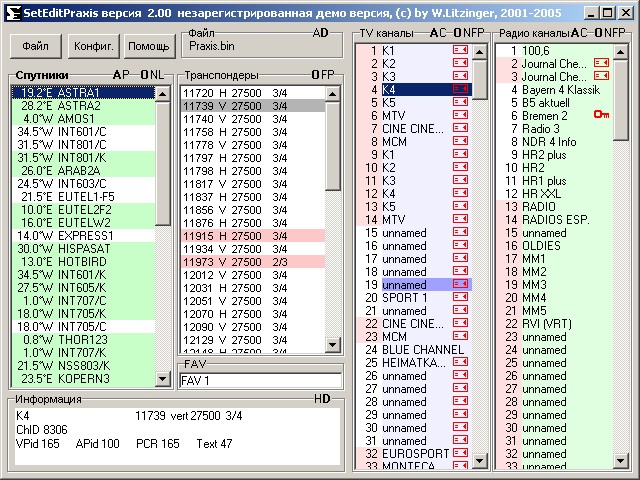Open the Файл menu button

click(x=36, y=46)
